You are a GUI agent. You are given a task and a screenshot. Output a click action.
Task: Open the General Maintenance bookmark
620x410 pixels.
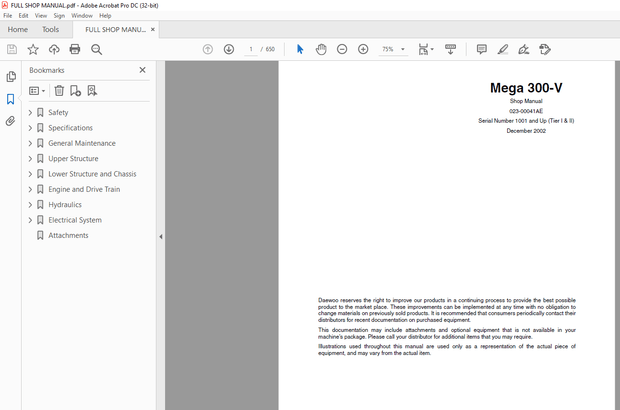(82, 144)
